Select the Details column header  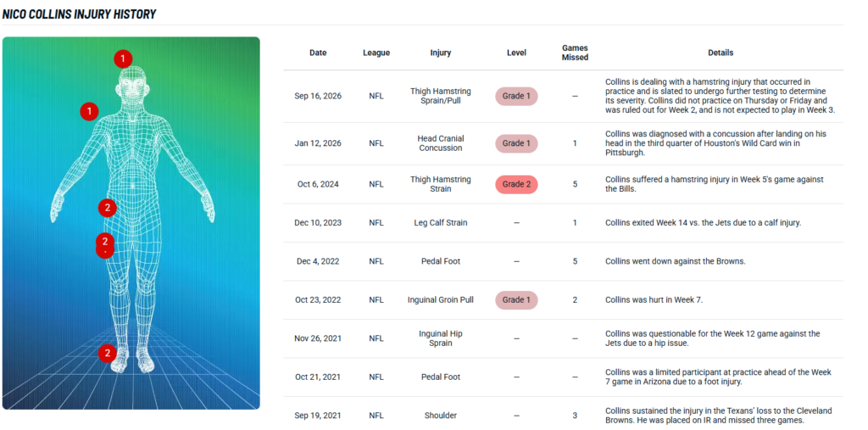[721, 53]
